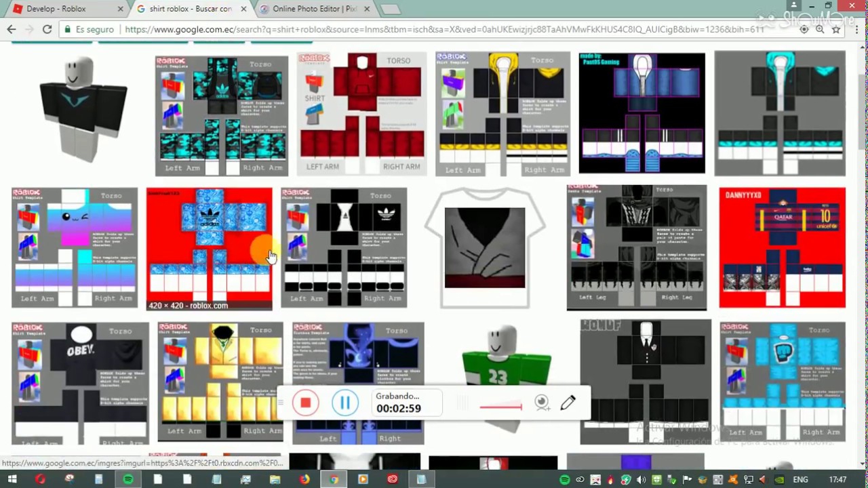
Task: Open the red background blue adidas image
Action: tap(209, 249)
